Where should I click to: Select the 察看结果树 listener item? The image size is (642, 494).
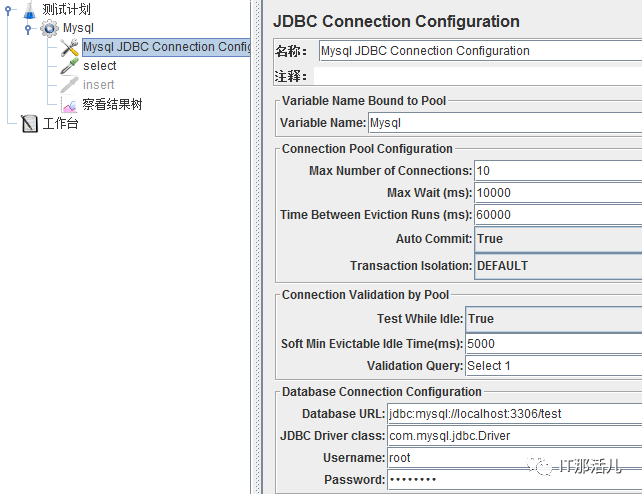tap(112, 104)
